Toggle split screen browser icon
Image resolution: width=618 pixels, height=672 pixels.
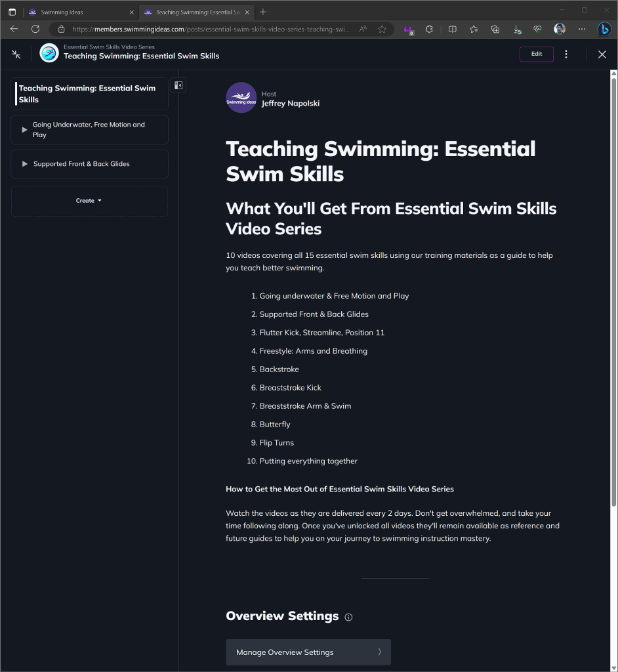point(452,29)
